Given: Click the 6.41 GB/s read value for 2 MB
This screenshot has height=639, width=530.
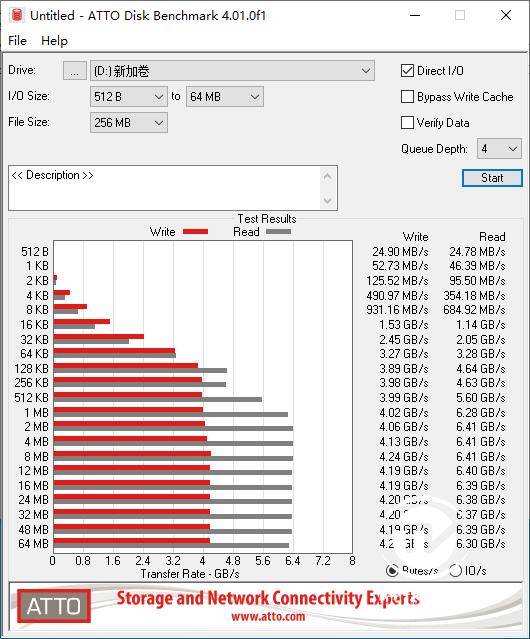Looking at the screenshot, I should (481, 427).
